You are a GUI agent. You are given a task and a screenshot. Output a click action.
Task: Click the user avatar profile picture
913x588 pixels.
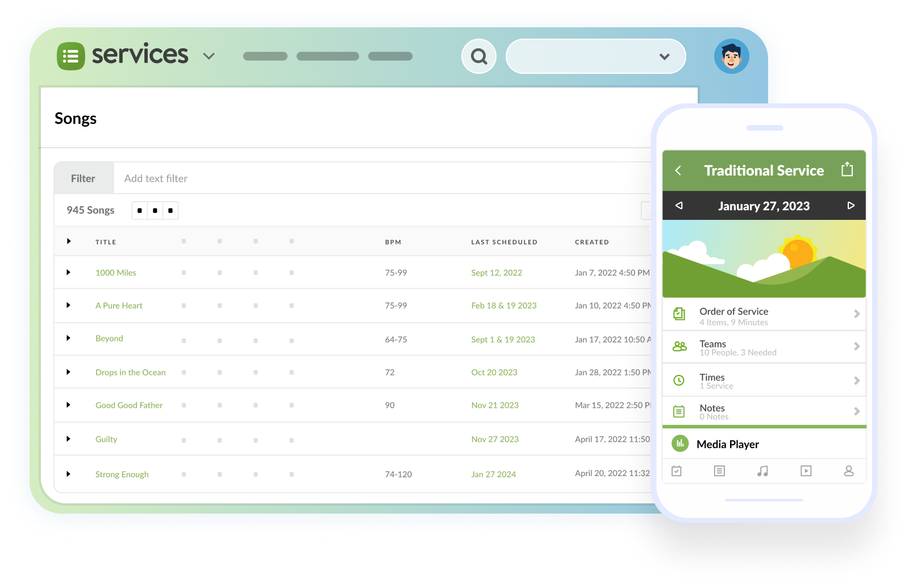click(x=731, y=56)
